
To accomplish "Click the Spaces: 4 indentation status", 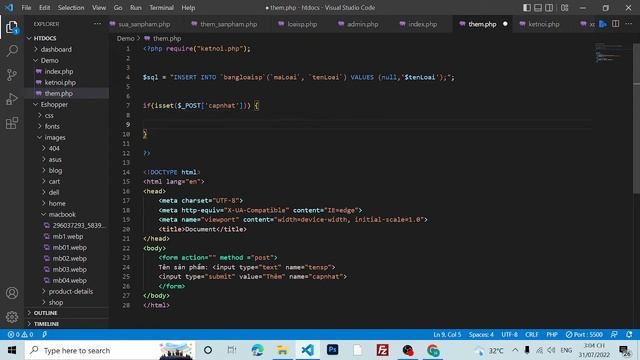I will [x=481, y=334].
